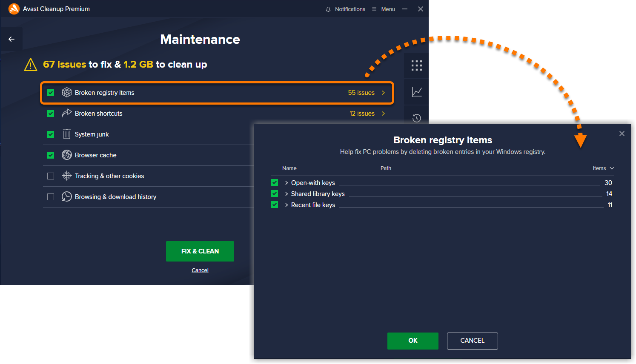Viewport: 636px width, 364px height.
Task: Enable Tracking & other cookies checkbox
Action: click(51, 176)
